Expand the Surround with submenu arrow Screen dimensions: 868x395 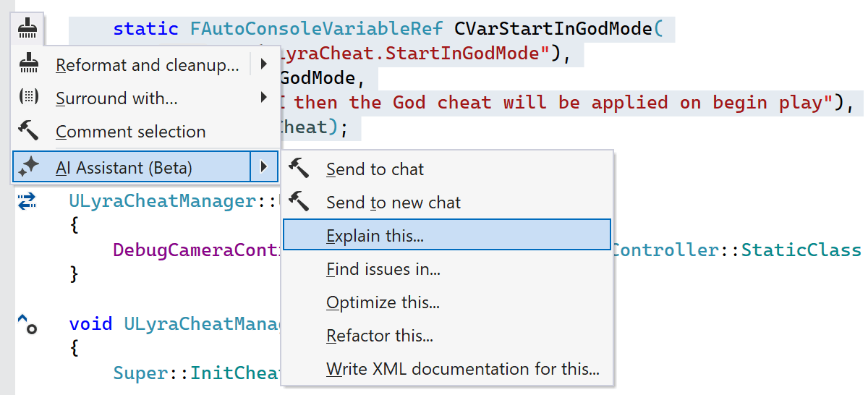tap(264, 98)
